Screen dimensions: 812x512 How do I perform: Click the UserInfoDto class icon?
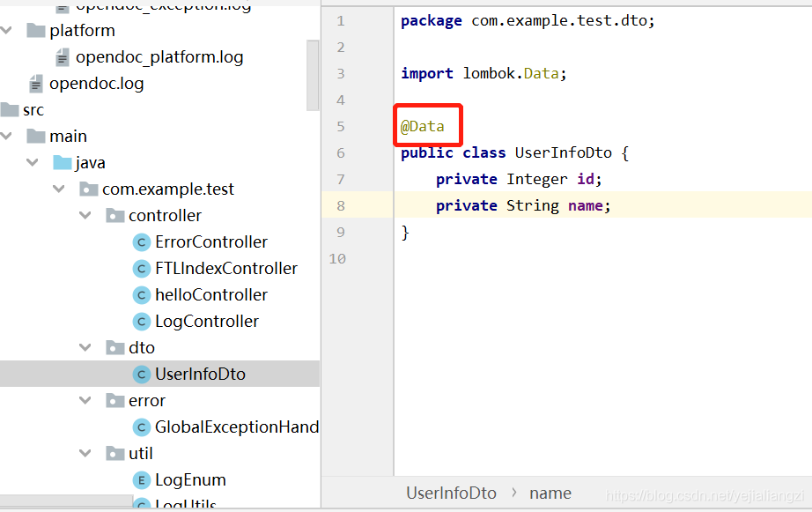pyautogui.click(x=142, y=375)
